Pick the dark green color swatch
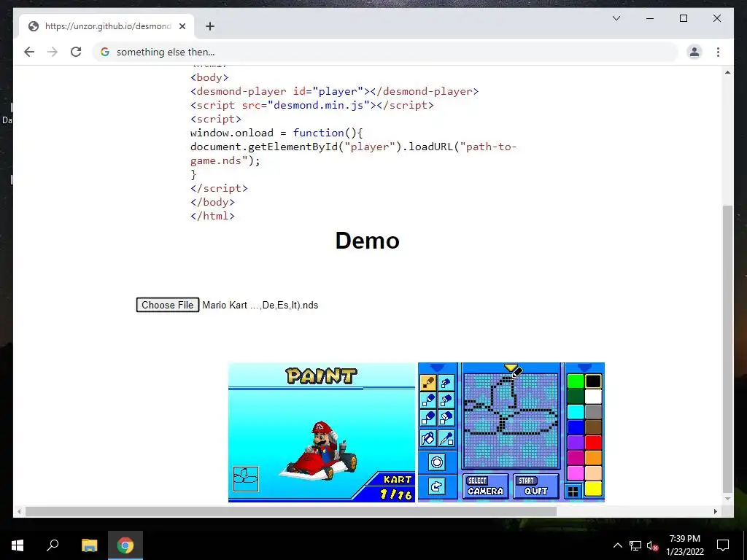 pyautogui.click(x=576, y=397)
